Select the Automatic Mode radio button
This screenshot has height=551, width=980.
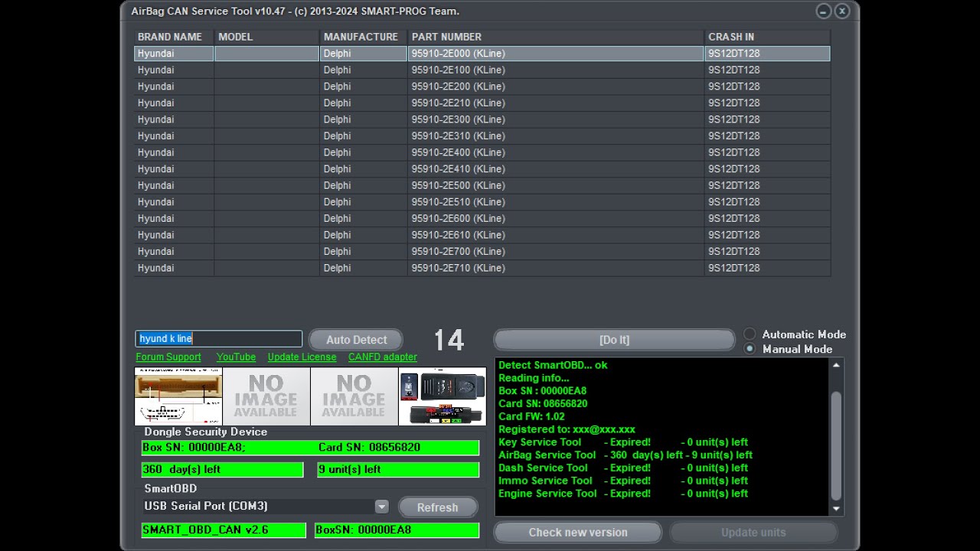[x=750, y=334]
